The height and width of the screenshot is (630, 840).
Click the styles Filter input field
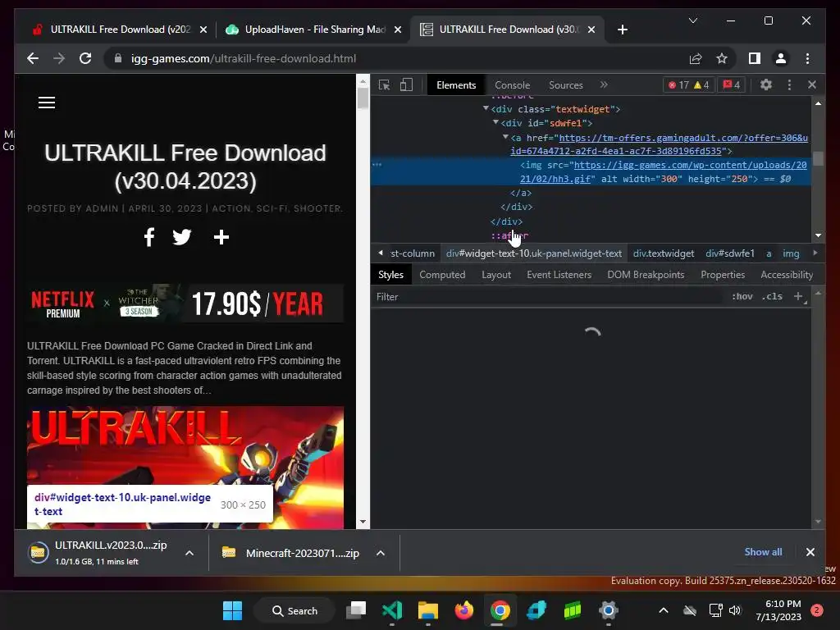point(546,297)
